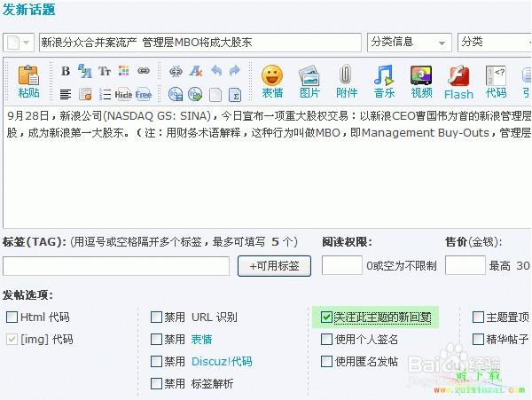532x400 pixels.
Task: Expand the 分类 dropdown
Action: point(495,43)
